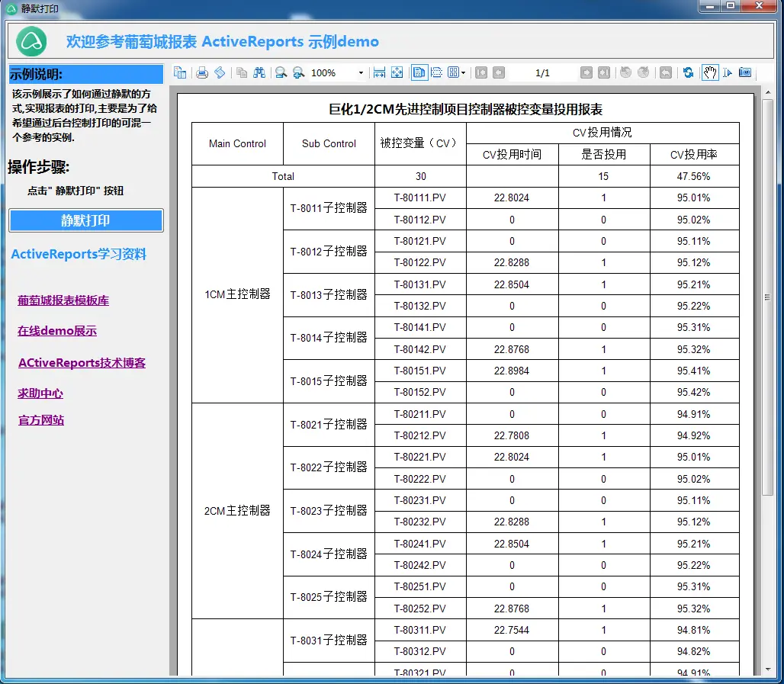Click the 静默打印 button

(86, 220)
